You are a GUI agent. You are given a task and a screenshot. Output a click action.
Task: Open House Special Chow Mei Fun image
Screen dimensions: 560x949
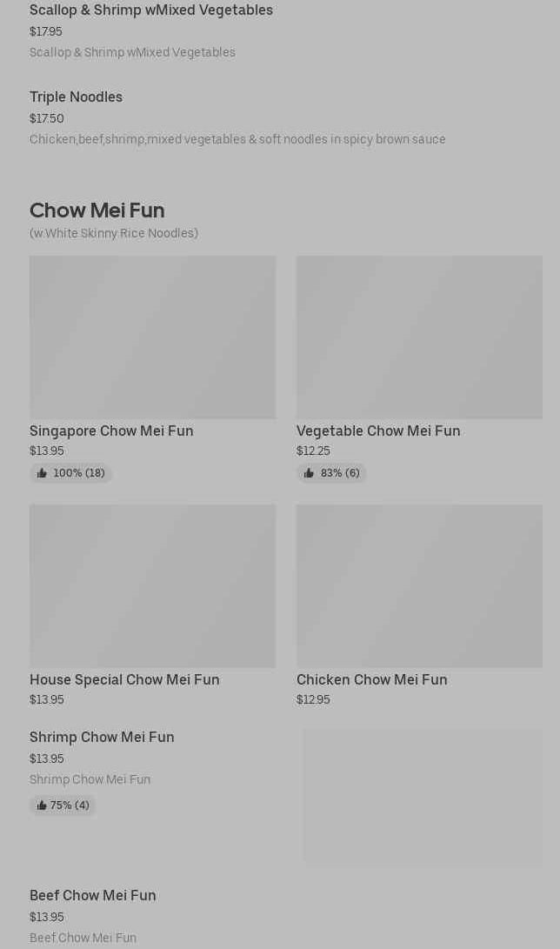[152, 585]
